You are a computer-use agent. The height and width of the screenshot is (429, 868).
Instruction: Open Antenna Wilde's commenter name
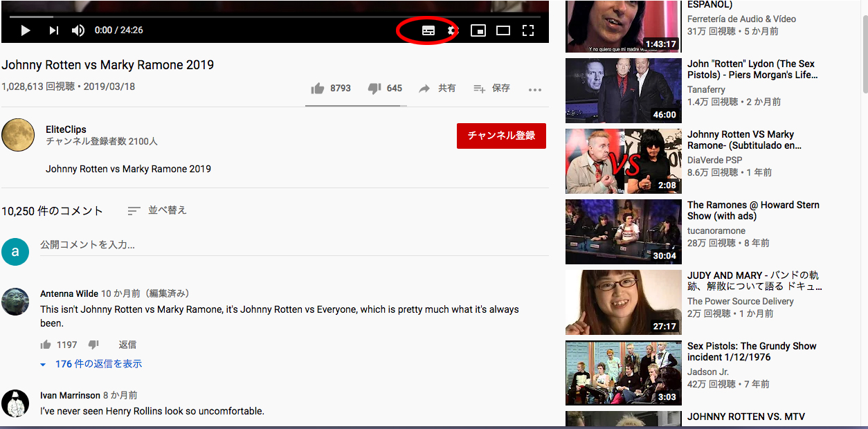69,293
